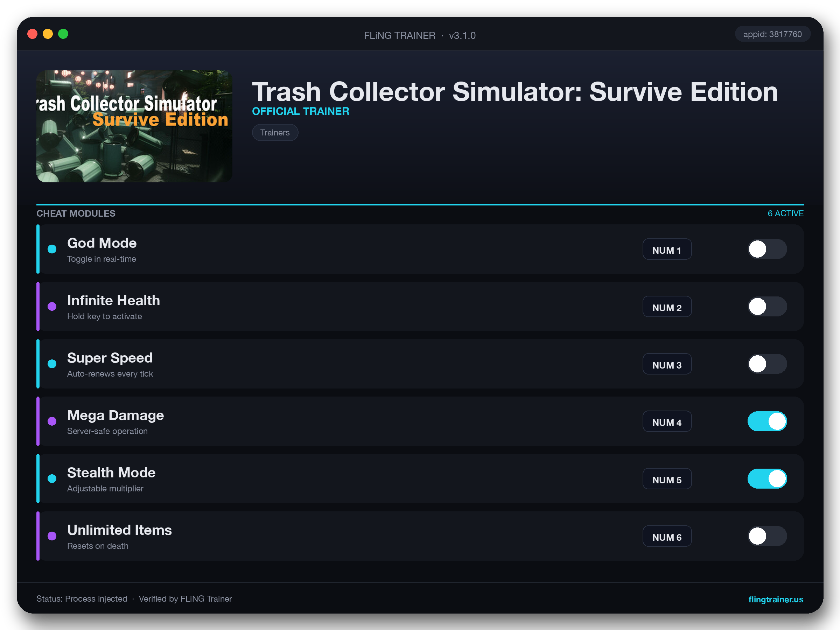The height and width of the screenshot is (630, 840).
Task: Click 'Resets on death' description
Action: pos(98,546)
